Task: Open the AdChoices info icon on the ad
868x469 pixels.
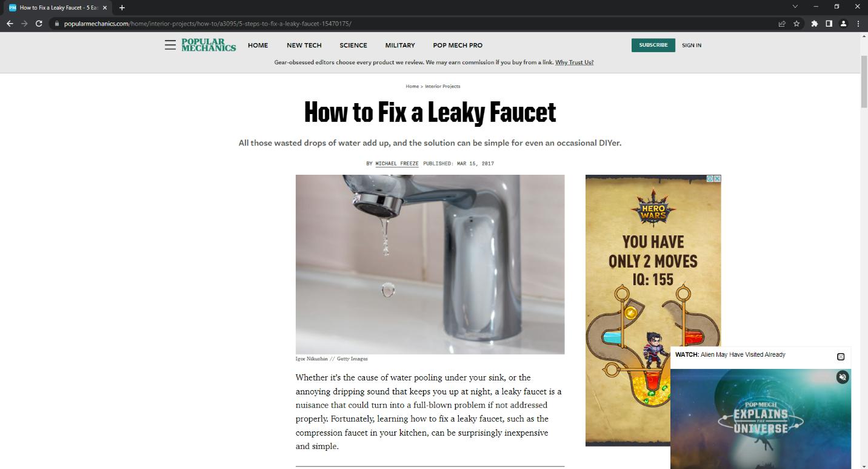Action: pyautogui.click(x=710, y=178)
